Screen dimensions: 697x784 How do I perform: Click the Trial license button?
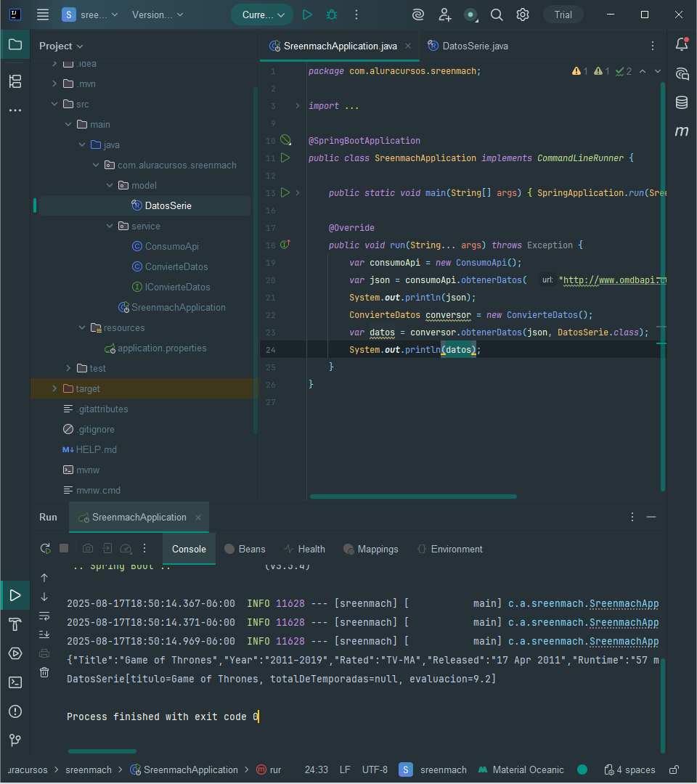coord(563,15)
